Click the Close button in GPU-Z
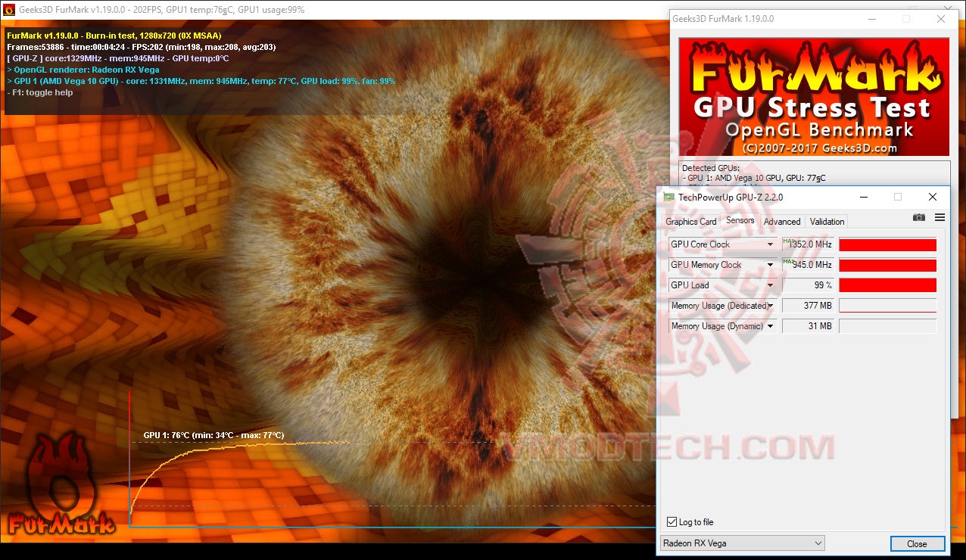Viewport: 966px width, 560px height. tap(917, 543)
